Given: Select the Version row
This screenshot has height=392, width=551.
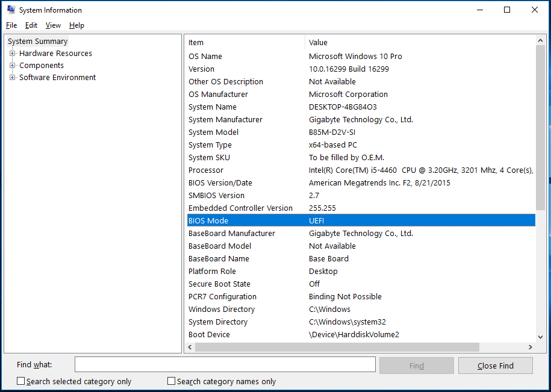Looking at the screenshot, I should tap(361, 69).
